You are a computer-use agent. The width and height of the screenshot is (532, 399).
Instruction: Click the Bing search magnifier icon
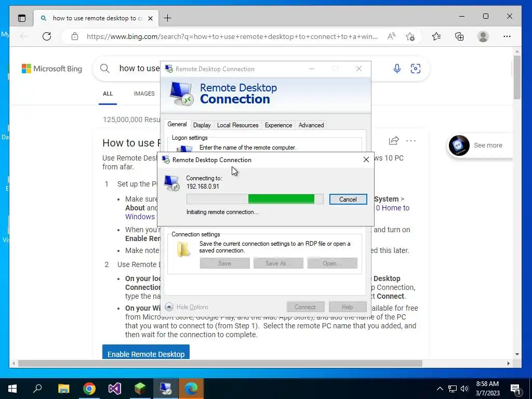(105, 69)
